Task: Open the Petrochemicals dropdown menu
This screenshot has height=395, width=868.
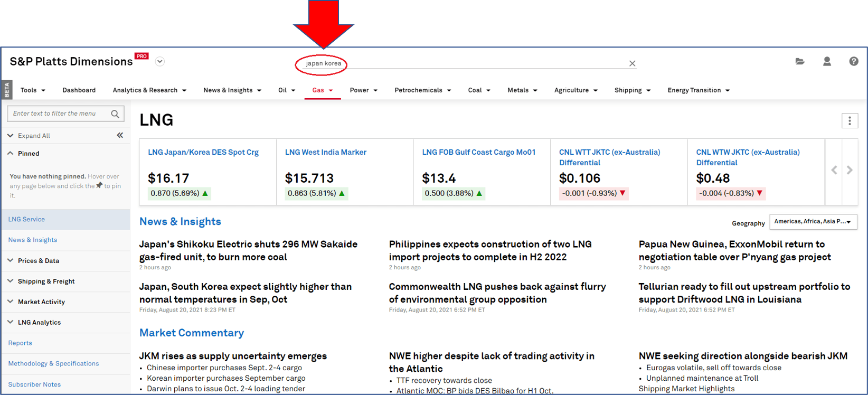Action: 423,90
